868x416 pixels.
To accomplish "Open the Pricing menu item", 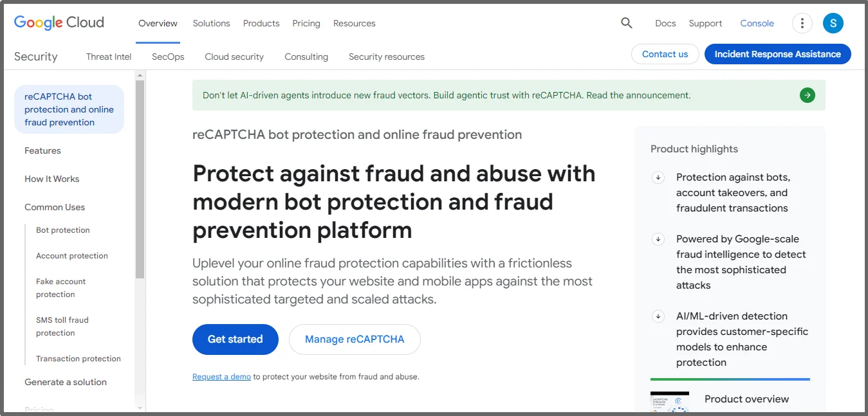I will (306, 23).
